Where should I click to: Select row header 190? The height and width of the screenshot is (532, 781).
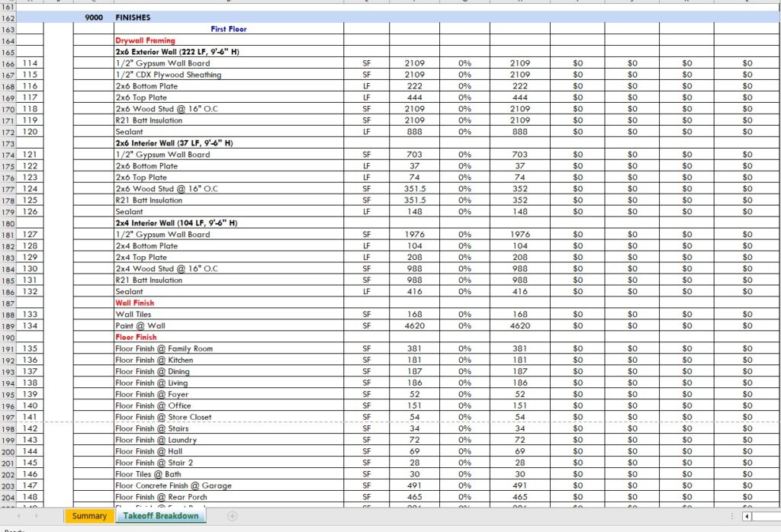(8, 338)
